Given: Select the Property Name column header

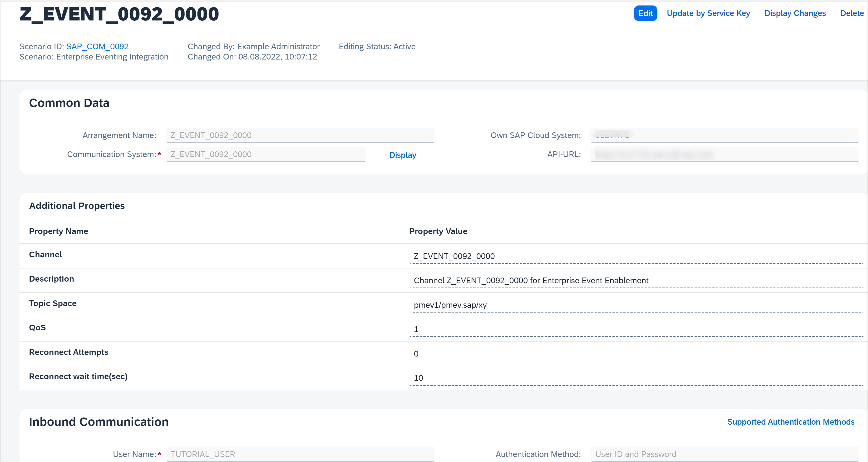Looking at the screenshot, I should pos(59,231).
